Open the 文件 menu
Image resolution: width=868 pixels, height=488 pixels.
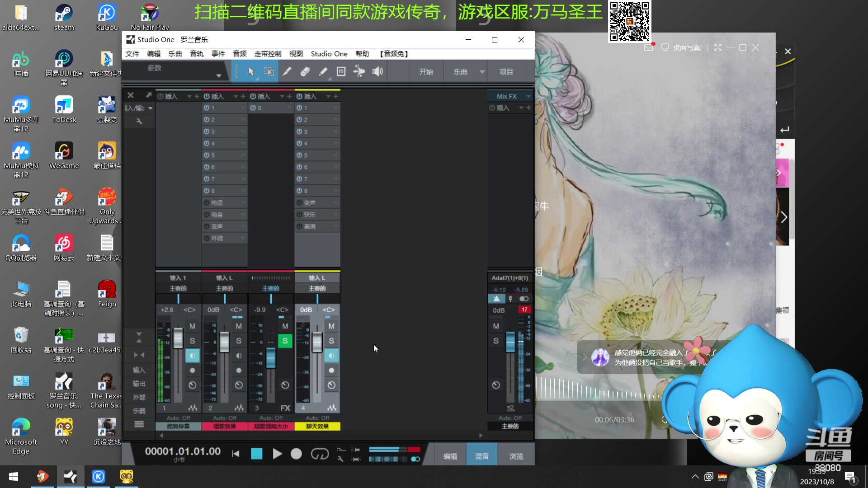tap(132, 54)
